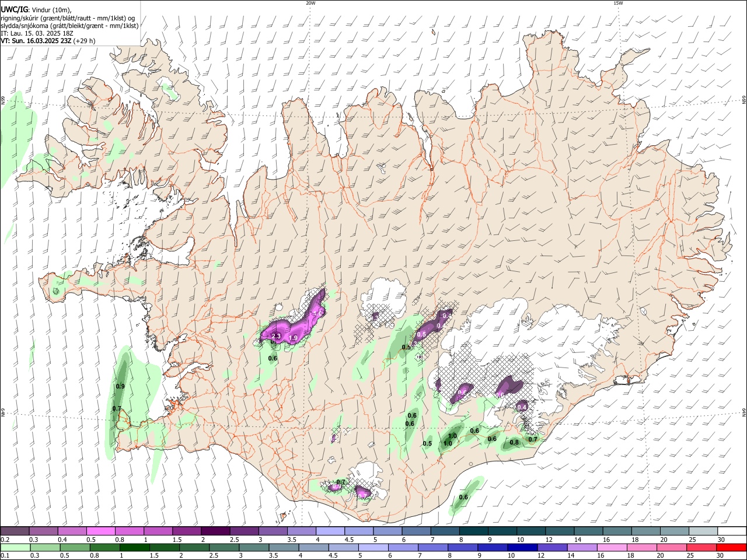Click the 'IT: Lau. 15. 03. 2025 18Z' line
Viewport: 747px width, 560px height.
pos(37,33)
